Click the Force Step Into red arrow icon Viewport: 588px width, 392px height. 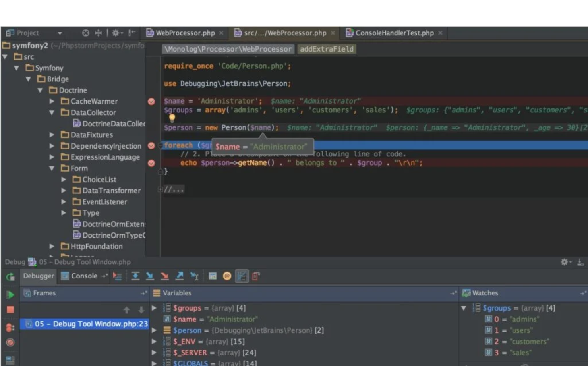(x=165, y=276)
